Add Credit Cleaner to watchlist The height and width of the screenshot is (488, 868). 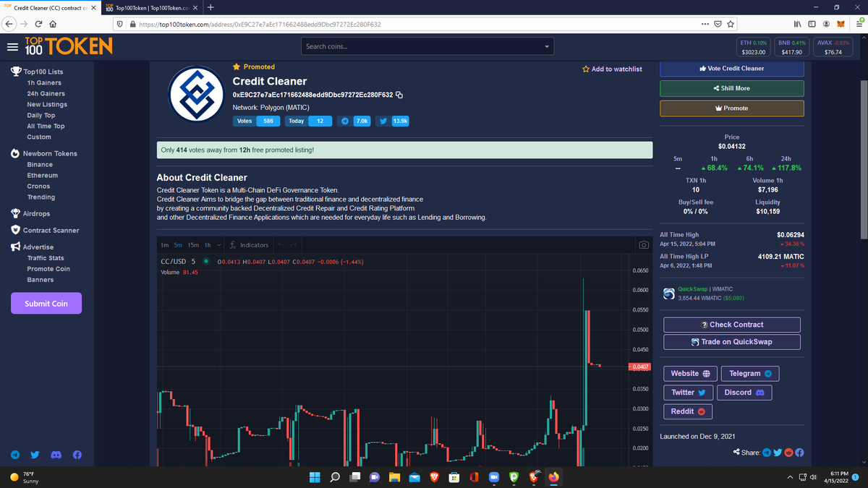(612, 69)
